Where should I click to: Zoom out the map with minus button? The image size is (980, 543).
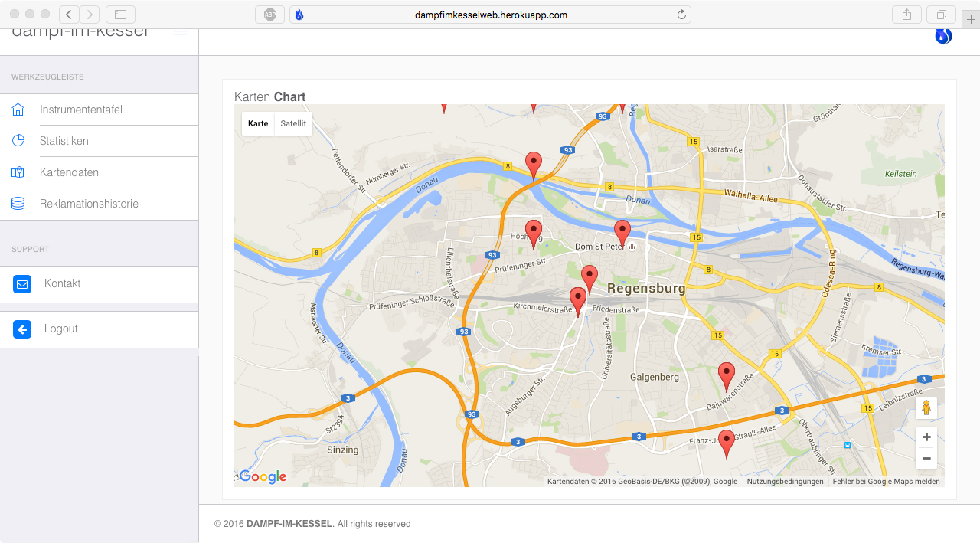(x=926, y=458)
